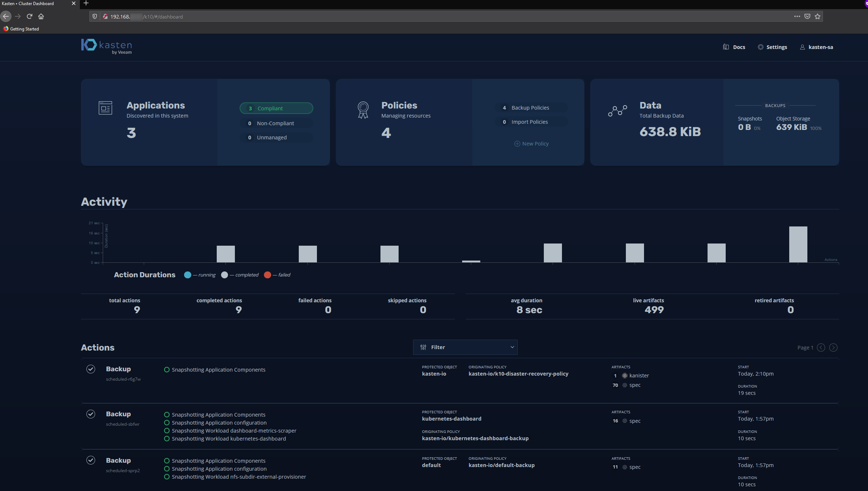Toggle failed legend red dot

268,275
